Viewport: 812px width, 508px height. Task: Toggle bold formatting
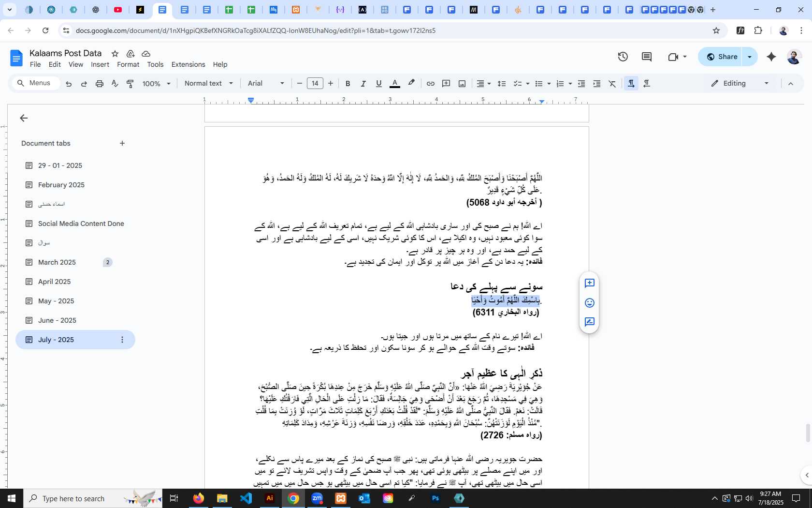coord(348,84)
